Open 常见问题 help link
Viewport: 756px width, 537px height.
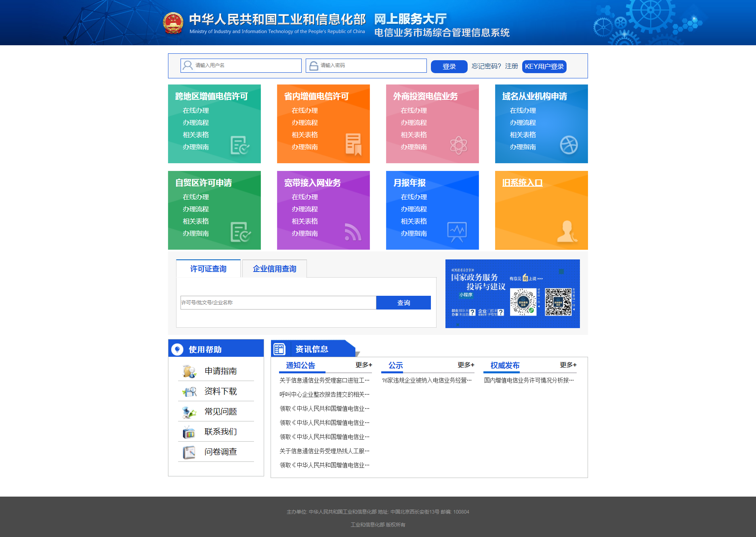220,411
